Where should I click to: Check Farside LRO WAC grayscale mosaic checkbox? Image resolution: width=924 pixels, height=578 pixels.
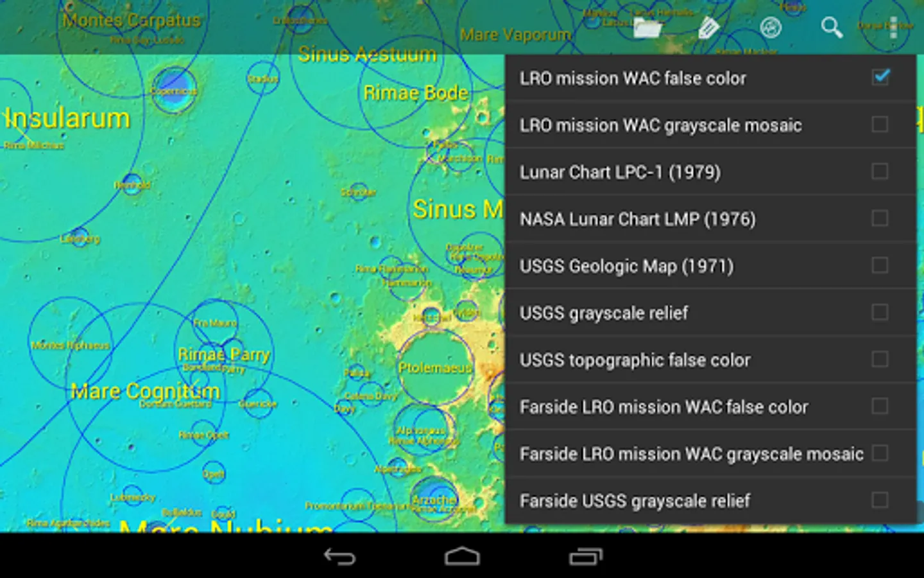click(x=880, y=452)
